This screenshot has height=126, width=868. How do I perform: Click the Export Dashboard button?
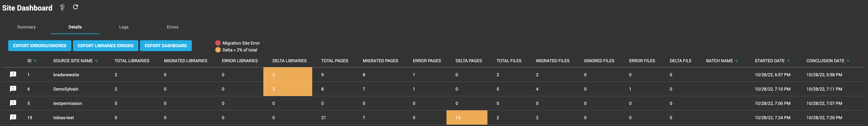[x=166, y=45]
